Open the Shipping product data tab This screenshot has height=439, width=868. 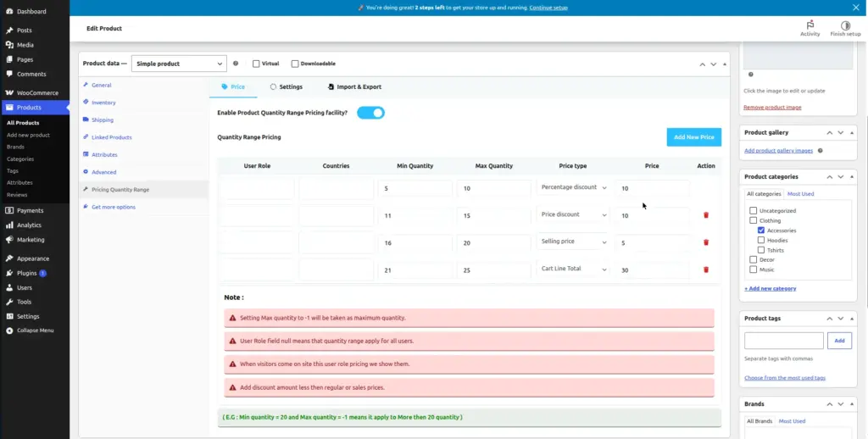click(103, 120)
